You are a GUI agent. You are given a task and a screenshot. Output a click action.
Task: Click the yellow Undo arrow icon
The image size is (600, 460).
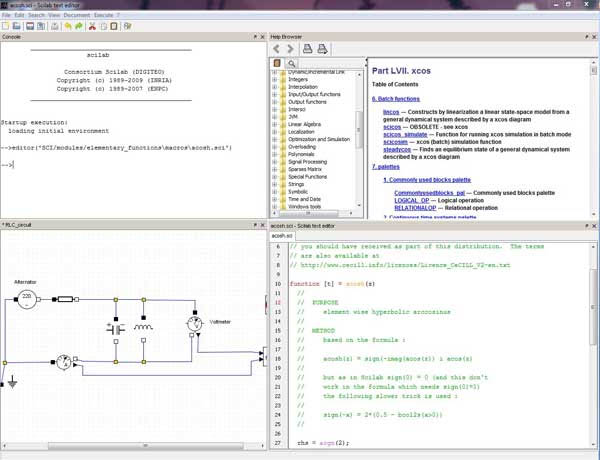pyautogui.click(x=68, y=26)
